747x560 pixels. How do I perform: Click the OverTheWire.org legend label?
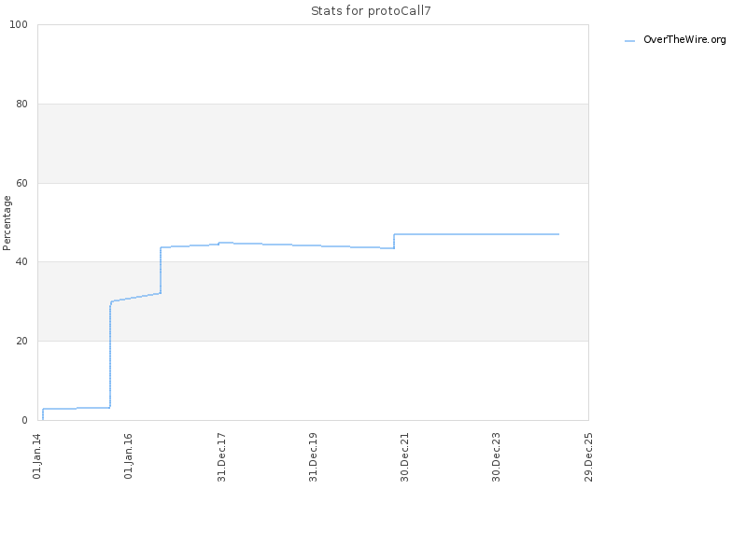(x=684, y=40)
